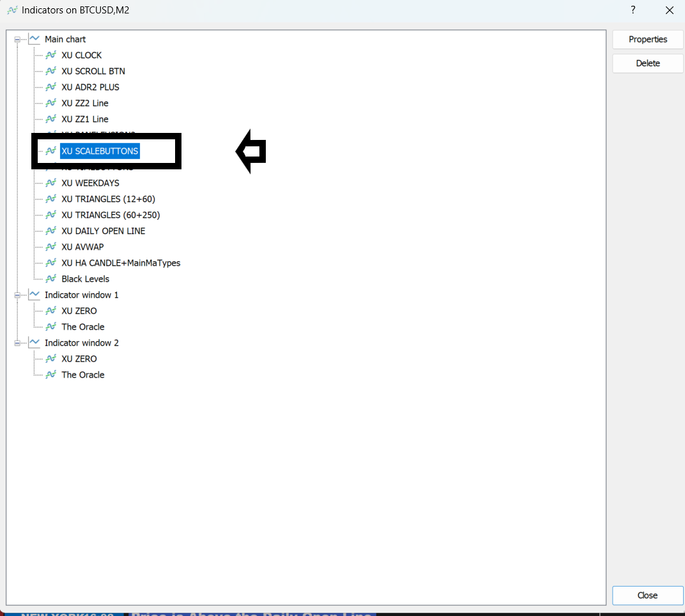Image resolution: width=685 pixels, height=616 pixels.
Task: Open Properties for the selected indicator
Action: point(647,40)
